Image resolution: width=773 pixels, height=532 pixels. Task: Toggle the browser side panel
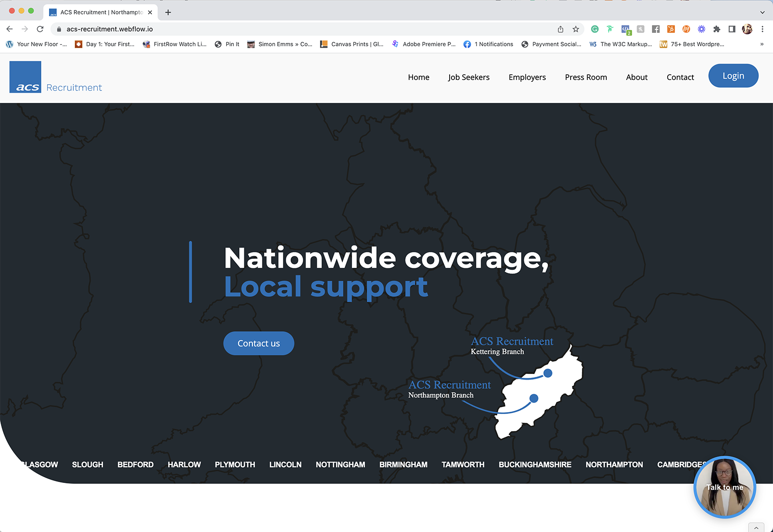click(732, 29)
